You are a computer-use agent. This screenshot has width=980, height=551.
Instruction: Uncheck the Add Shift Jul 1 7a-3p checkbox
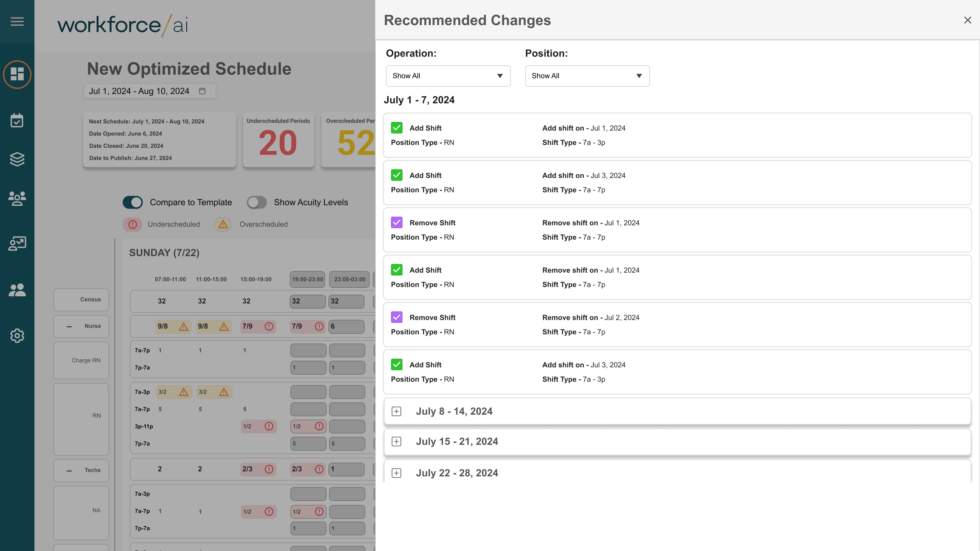tap(396, 128)
